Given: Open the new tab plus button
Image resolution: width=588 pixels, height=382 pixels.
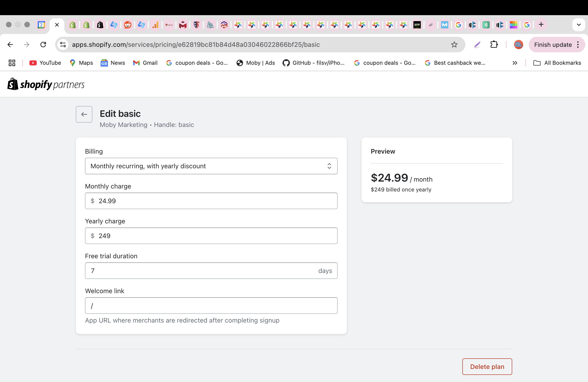Looking at the screenshot, I should [541, 24].
